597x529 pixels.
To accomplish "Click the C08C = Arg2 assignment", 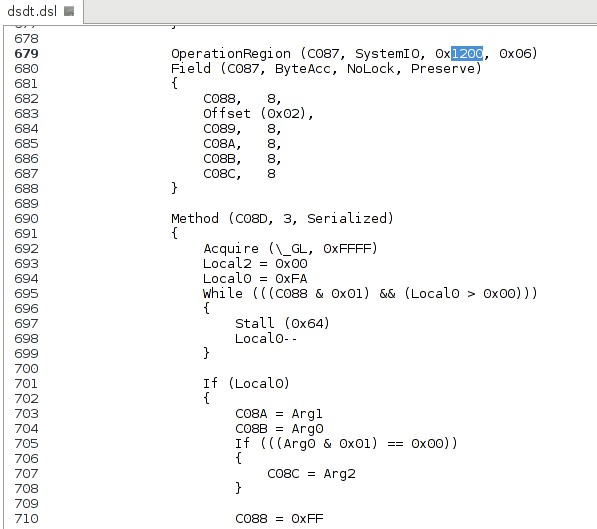I will point(311,474).
